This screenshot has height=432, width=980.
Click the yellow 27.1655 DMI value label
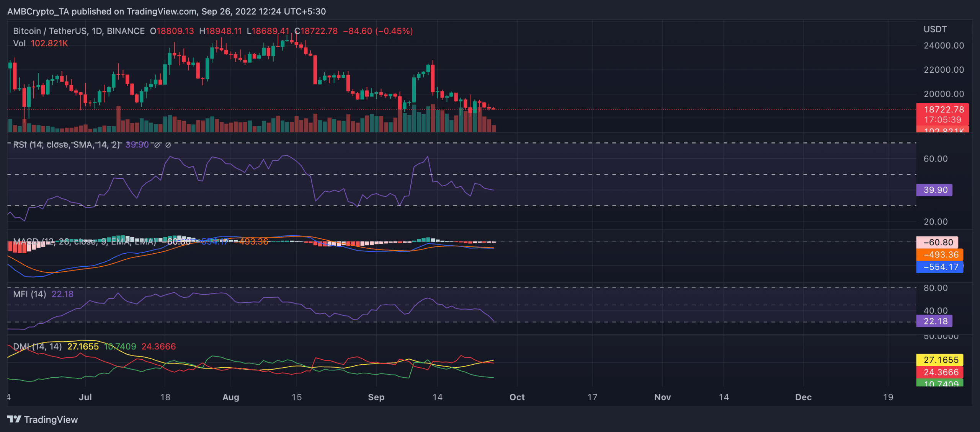939,360
